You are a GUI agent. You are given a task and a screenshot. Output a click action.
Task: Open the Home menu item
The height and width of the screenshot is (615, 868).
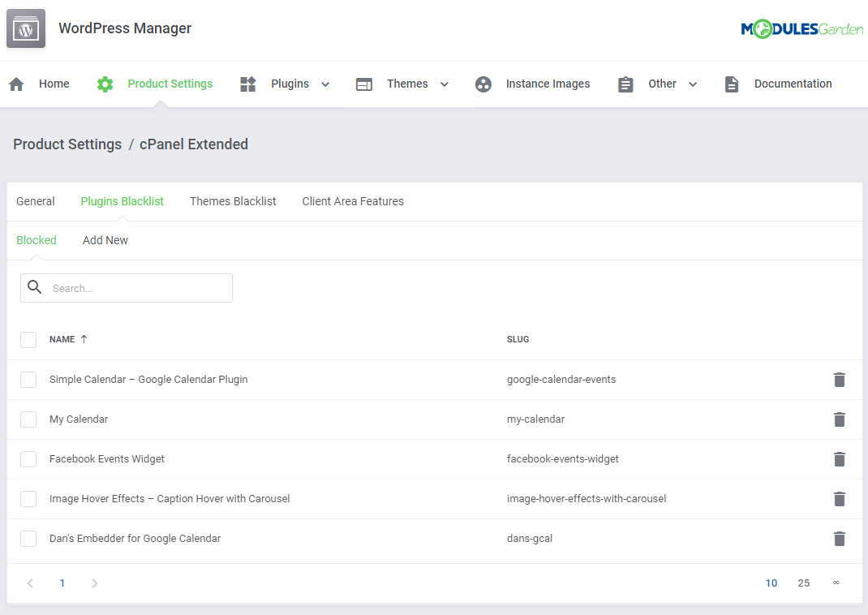point(54,84)
